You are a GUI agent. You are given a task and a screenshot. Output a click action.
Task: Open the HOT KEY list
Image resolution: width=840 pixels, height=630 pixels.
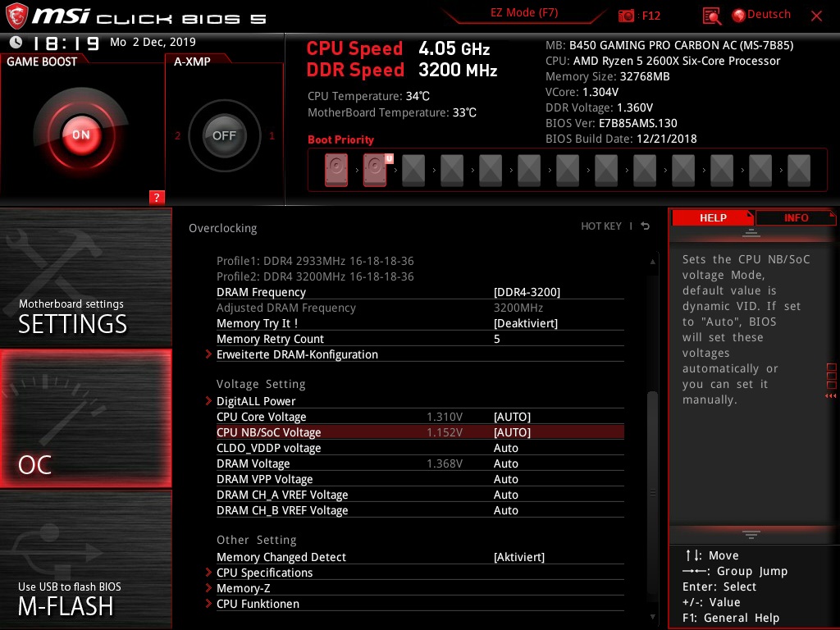pos(601,226)
